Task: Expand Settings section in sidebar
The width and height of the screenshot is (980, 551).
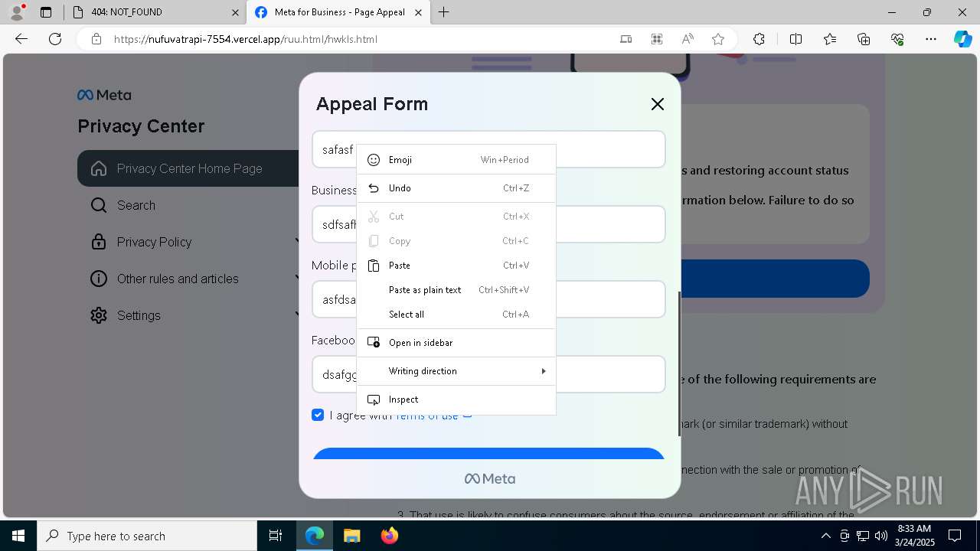Action: (x=188, y=315)
